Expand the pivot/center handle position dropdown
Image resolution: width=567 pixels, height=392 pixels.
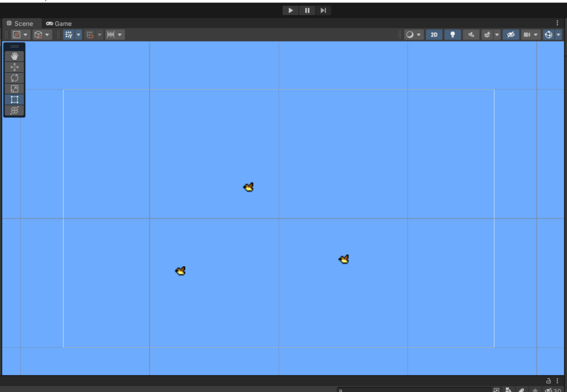pos(25,35)
